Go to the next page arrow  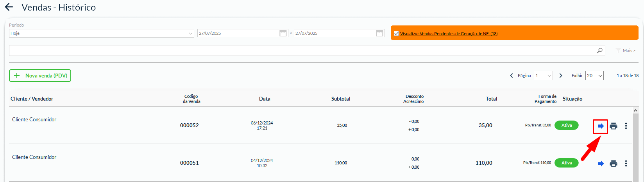click(561, 76)
